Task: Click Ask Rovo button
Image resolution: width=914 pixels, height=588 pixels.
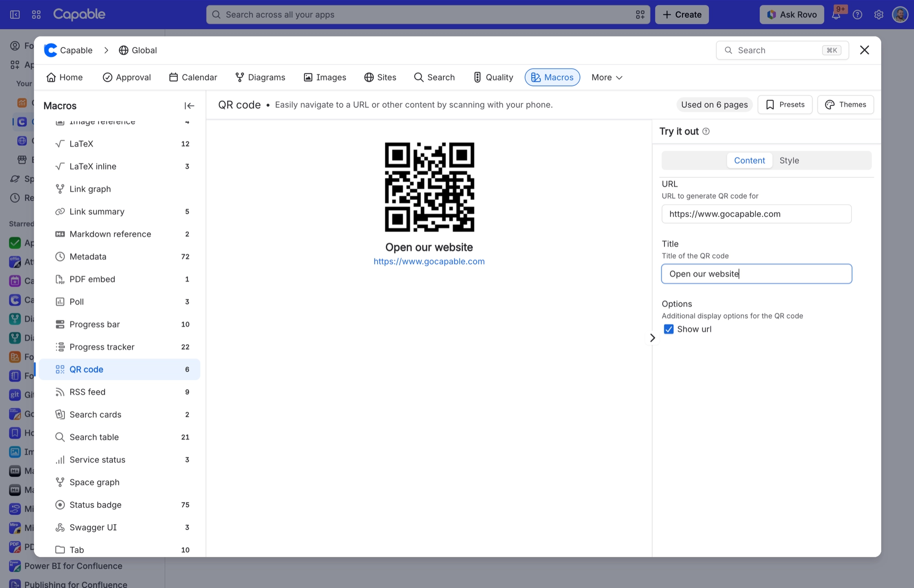Action: coord(792,15)
